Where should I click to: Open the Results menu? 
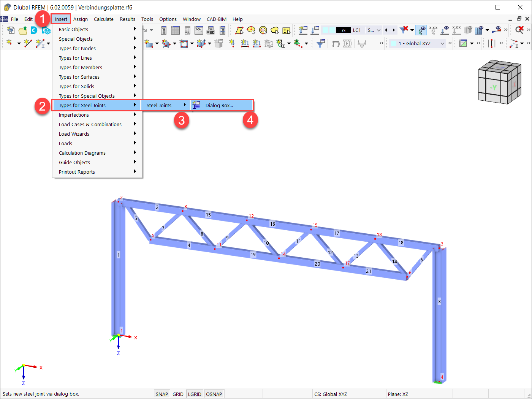pos(127,19)
